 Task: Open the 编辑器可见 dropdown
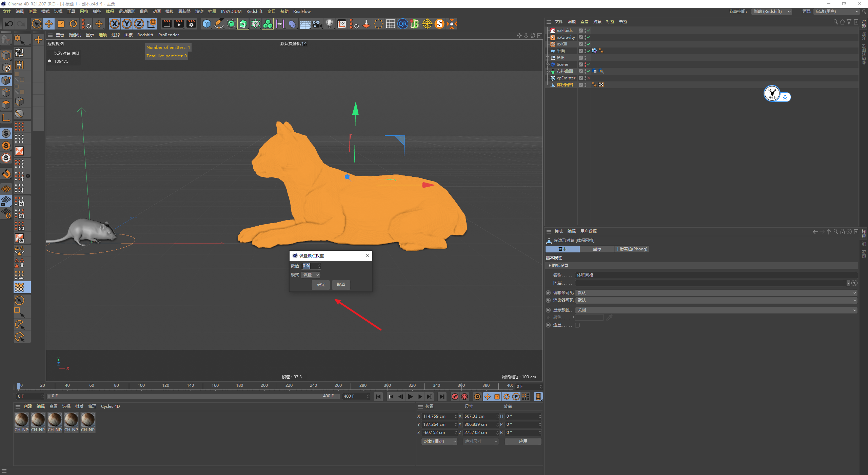716,293
